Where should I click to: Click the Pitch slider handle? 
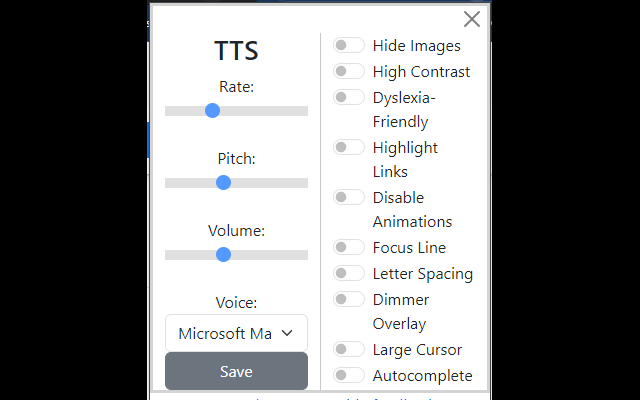(x=223, y=182)
